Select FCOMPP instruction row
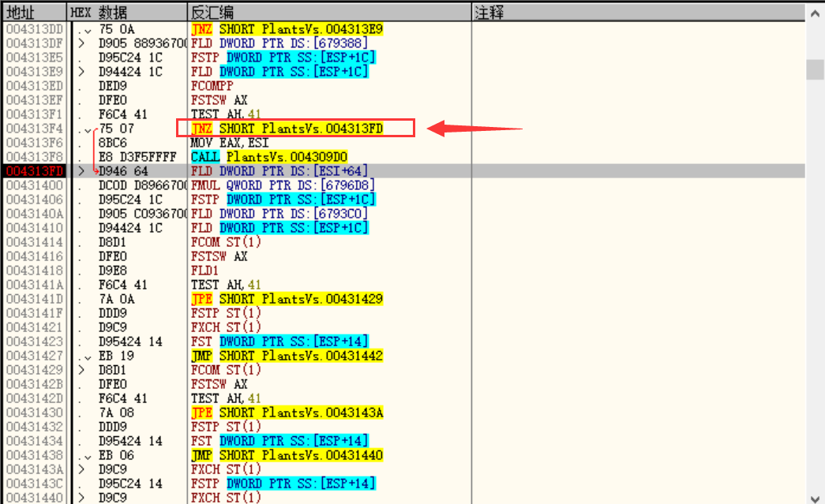Image resolution: width=825 pixels, height=504 pixels. pos(212,86)
